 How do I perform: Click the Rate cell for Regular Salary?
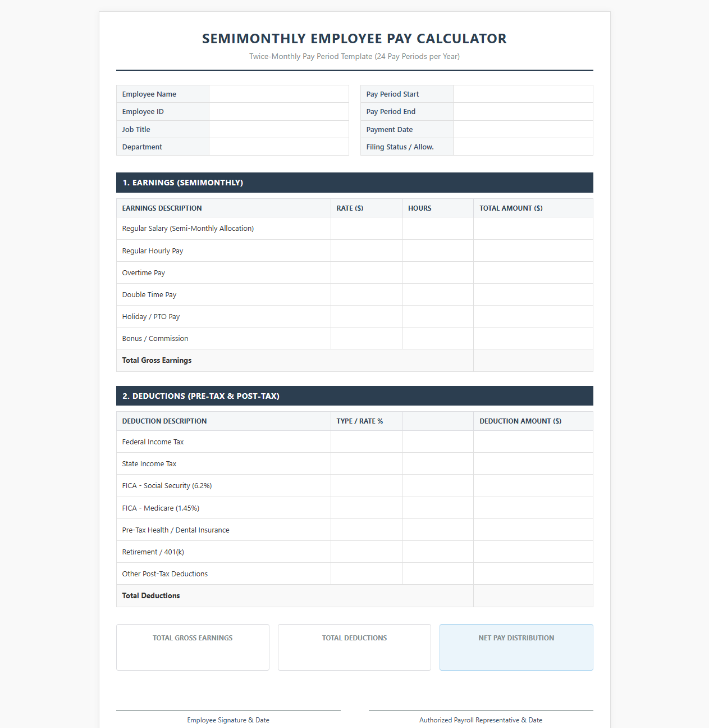[367, 229]
